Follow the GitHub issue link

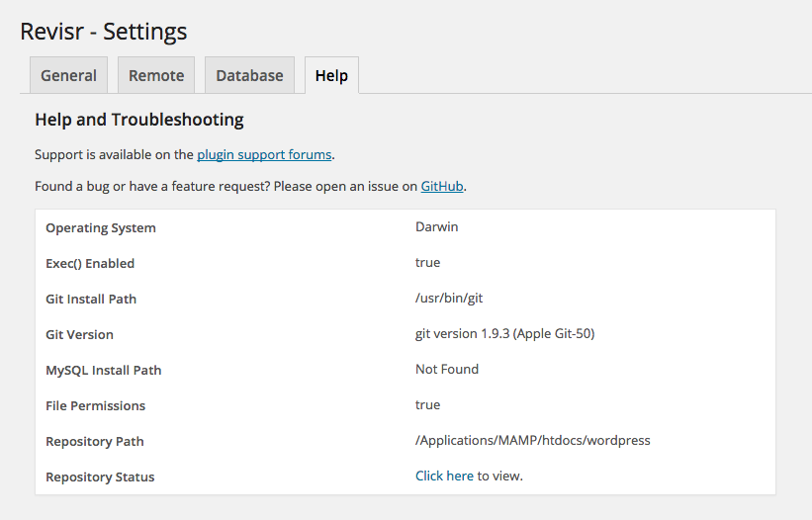pos(442,185)
